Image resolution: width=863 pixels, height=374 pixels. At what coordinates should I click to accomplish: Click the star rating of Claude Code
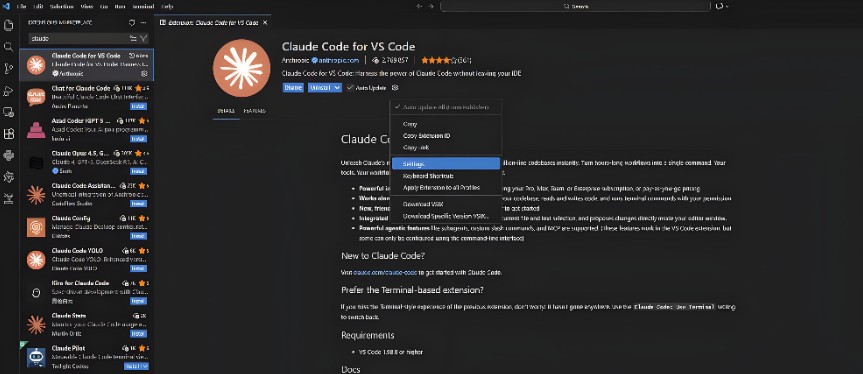(x=446, y=60)
